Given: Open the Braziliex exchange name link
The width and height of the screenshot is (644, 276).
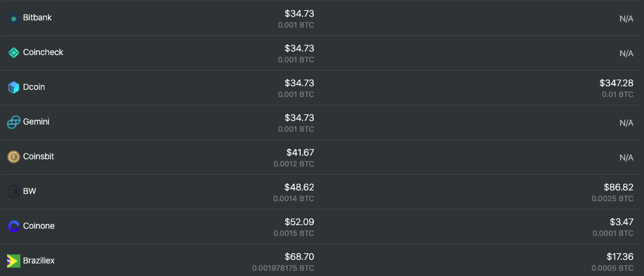Looking at the screenshot, I should tap(39, 261).
